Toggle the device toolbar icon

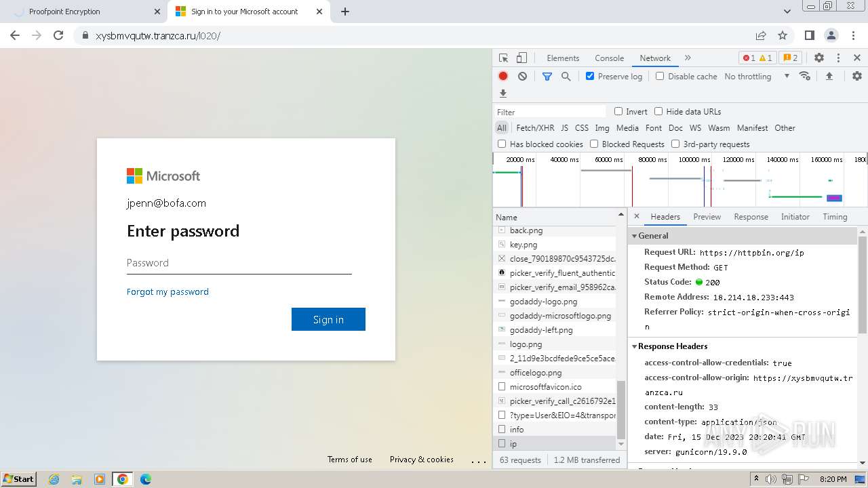[x=521, y=58]
